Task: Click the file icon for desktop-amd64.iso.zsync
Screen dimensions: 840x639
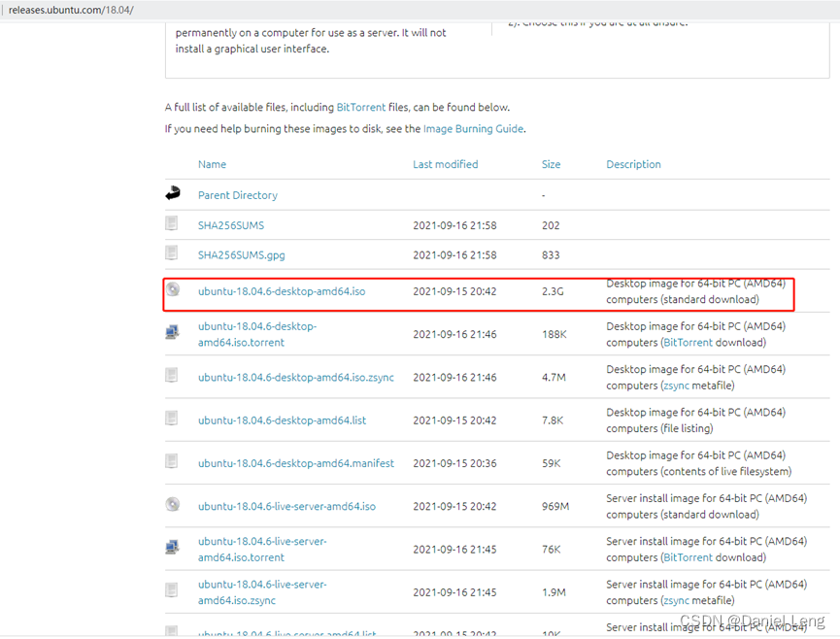Action: [172, 375]
